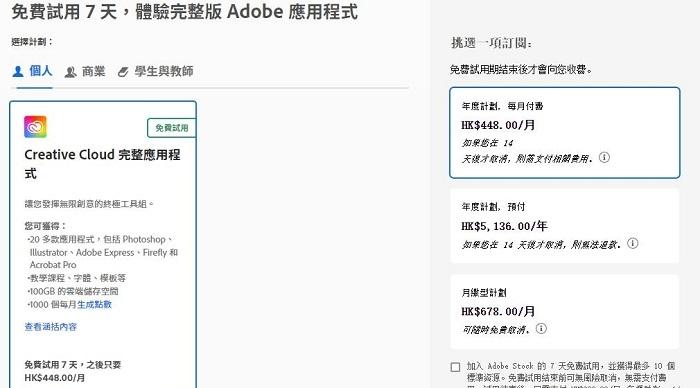Click the people icon on the 商業 tab
700x388 pixels.
click(x=71, y=72)
